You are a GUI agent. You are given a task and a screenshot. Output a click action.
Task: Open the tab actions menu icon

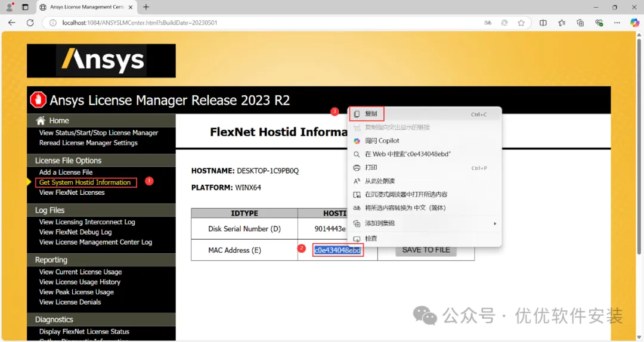[x=25, y=7]
